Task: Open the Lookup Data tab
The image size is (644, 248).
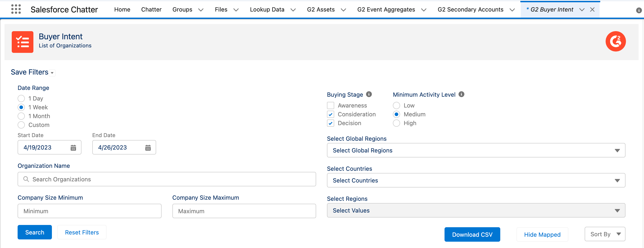Action: click(x=267, y=9)
